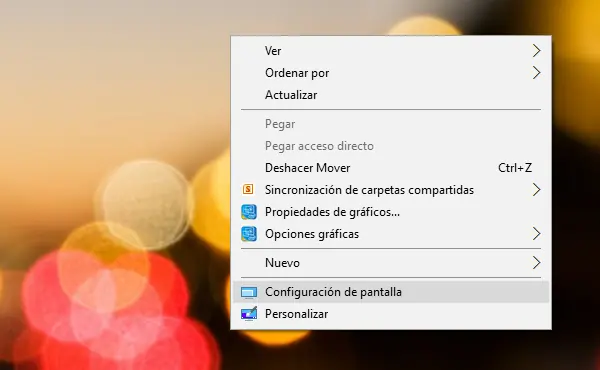Open the Nuevo submenu entry
This screenshot has width=600, height=370.
pos(391,263)
